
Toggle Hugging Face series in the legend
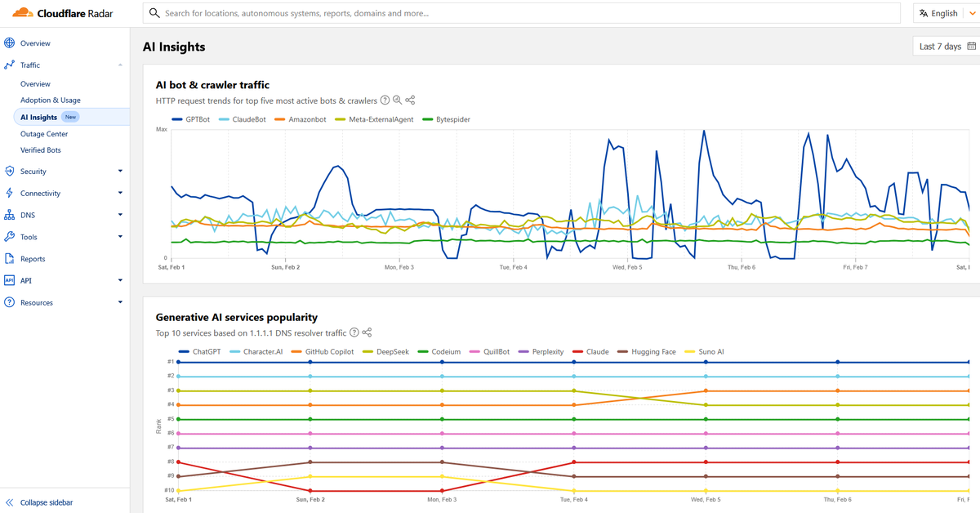647,351
